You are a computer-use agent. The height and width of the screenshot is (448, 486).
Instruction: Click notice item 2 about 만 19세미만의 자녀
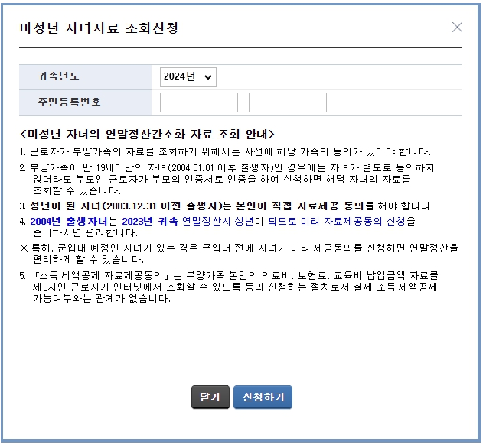click(227, 179)
